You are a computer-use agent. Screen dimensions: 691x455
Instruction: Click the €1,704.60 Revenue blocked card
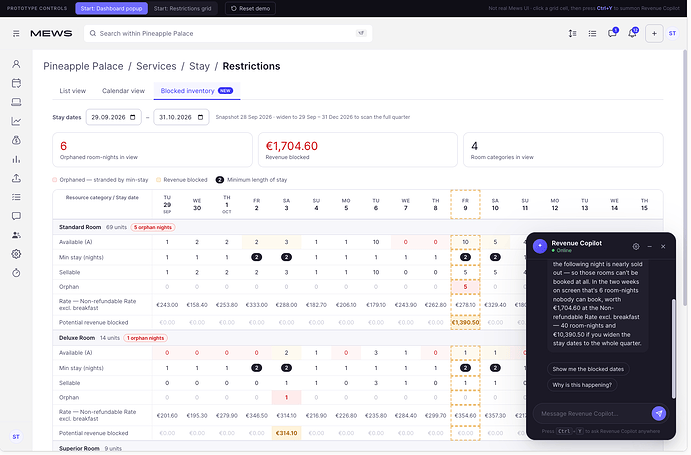click(357, 150)
